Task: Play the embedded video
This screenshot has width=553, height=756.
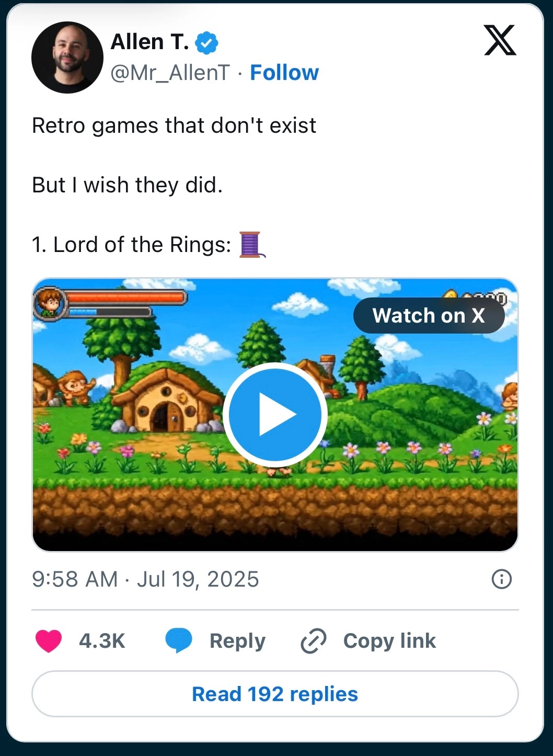Action: (275, 415)
